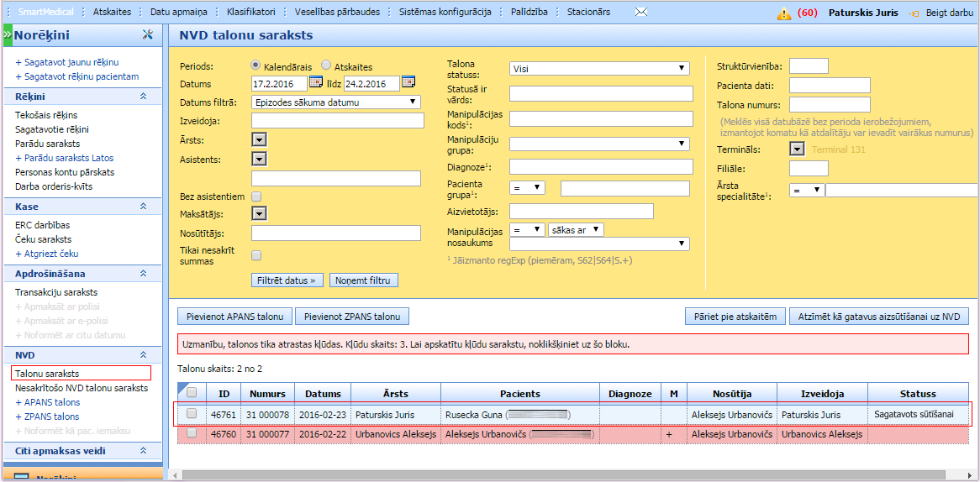Collapse sidebar with green arrow icon
This screenshot has height=482, width=980.
(x=7, y=35)
